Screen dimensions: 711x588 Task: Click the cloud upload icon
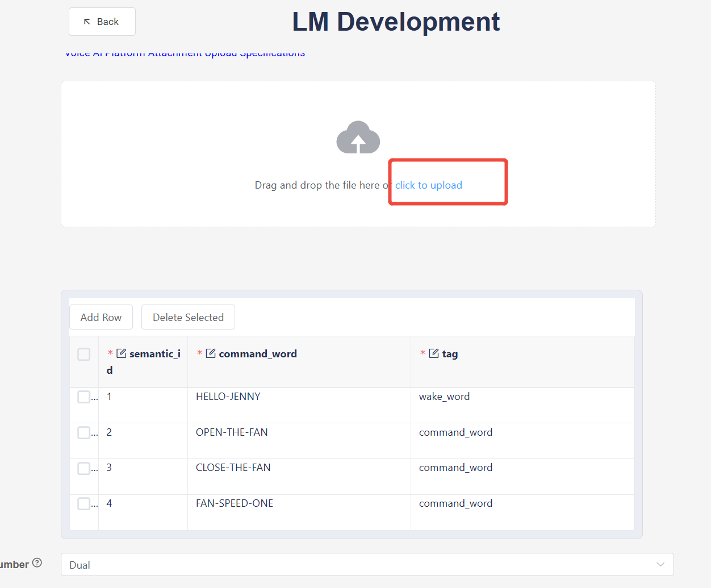point(358,137)
